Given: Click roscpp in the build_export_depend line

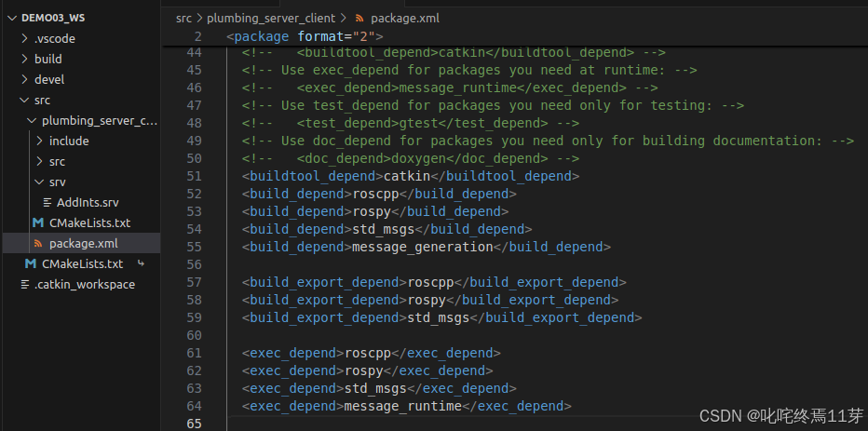Looking at the screenshot, I should pyautogui.click(x=430, y=282).
